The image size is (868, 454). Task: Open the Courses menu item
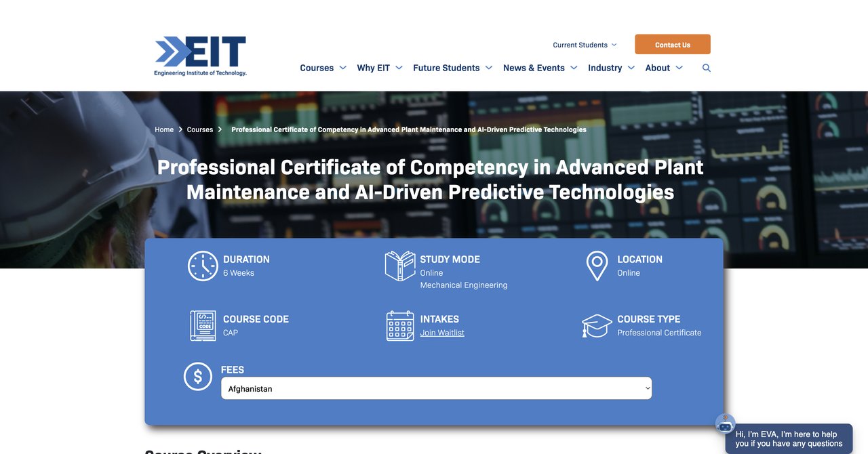(317, 68)
